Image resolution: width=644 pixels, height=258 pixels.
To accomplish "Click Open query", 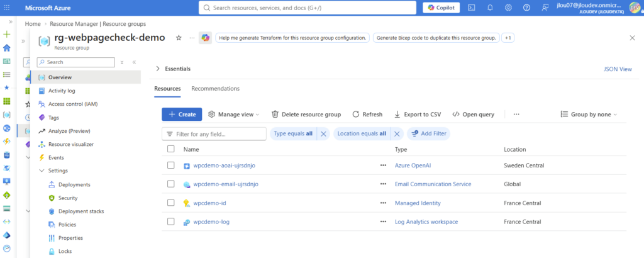I will [x=473, y=114].
